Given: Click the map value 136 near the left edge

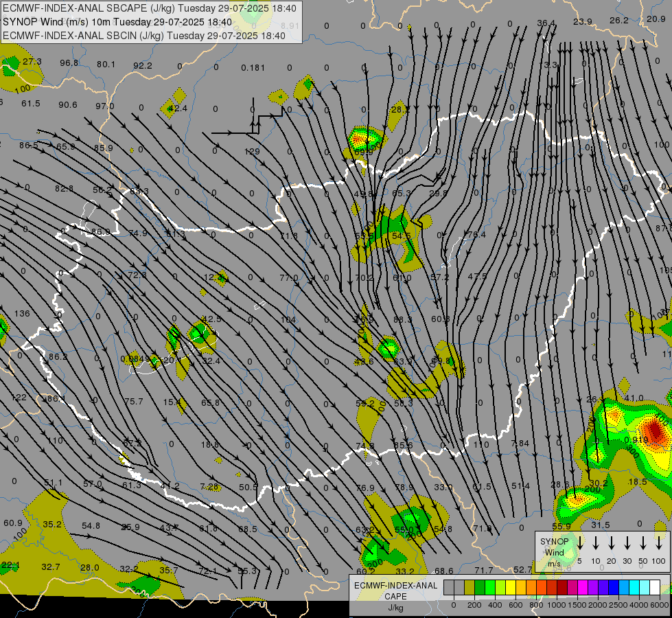Looking at the screenshot, I should [22, 314].
